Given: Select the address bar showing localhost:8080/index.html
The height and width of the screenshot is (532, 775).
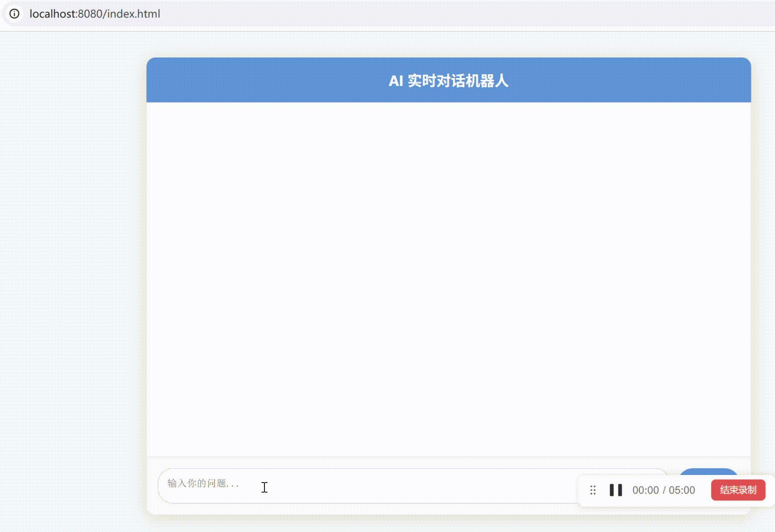Looking at the screenshot, I should click(x=94, y=14).
